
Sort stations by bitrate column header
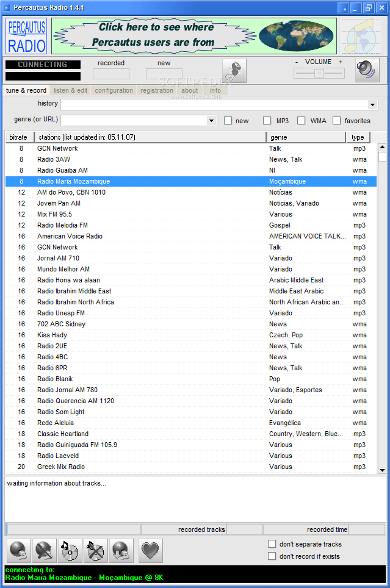click(x=20, y=137)
